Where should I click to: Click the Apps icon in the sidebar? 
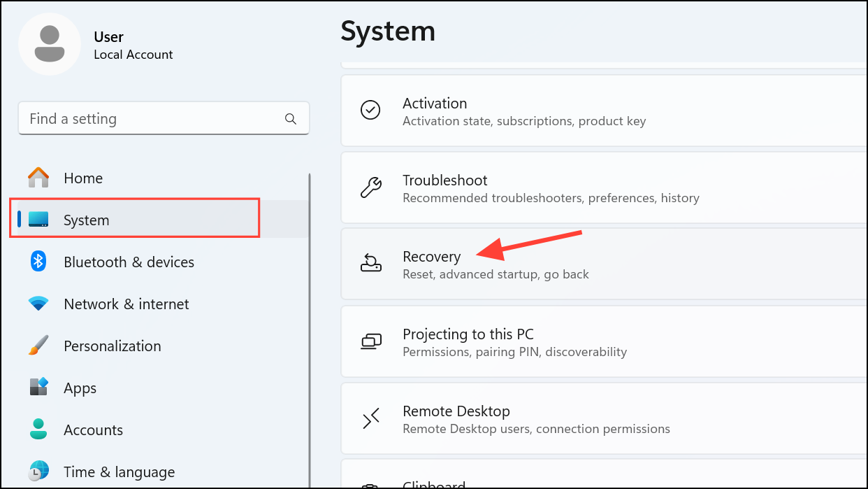(37, 388)
